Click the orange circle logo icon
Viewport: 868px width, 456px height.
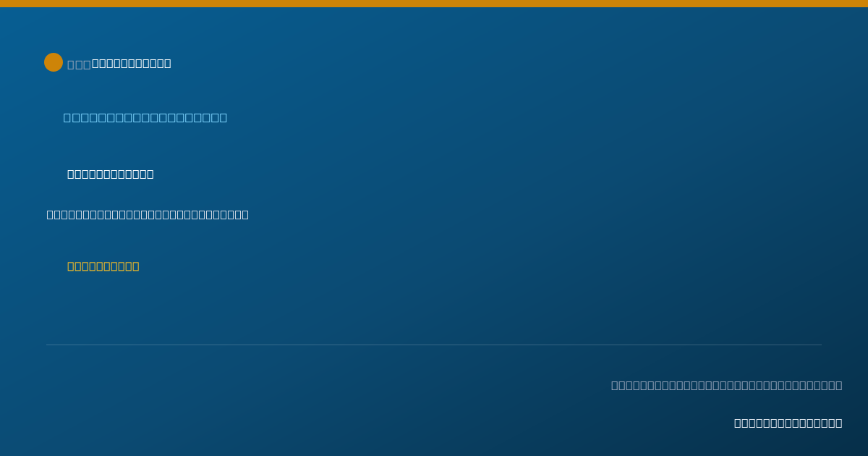coord(54,62)
